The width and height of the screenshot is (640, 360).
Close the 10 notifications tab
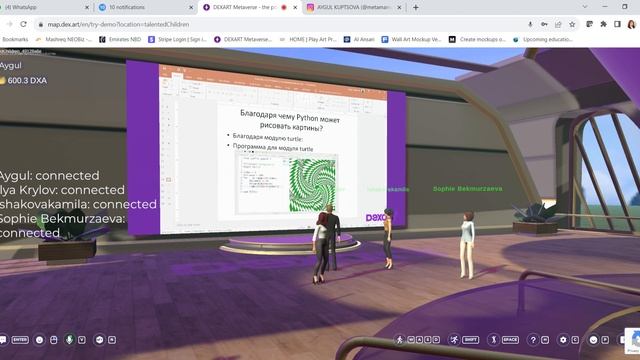[x=191, y=7]
